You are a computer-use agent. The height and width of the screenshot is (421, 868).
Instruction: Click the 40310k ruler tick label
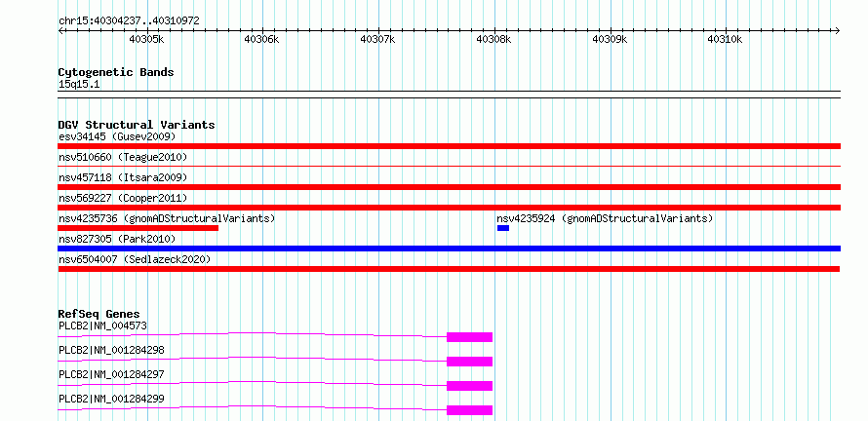tap(726, 39)
